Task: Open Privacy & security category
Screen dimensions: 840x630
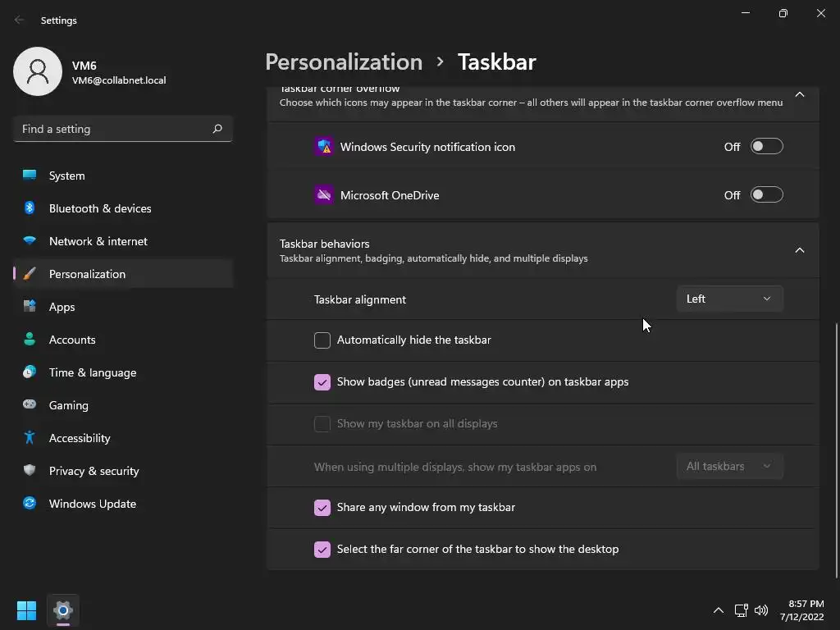Action: point(94,471)
